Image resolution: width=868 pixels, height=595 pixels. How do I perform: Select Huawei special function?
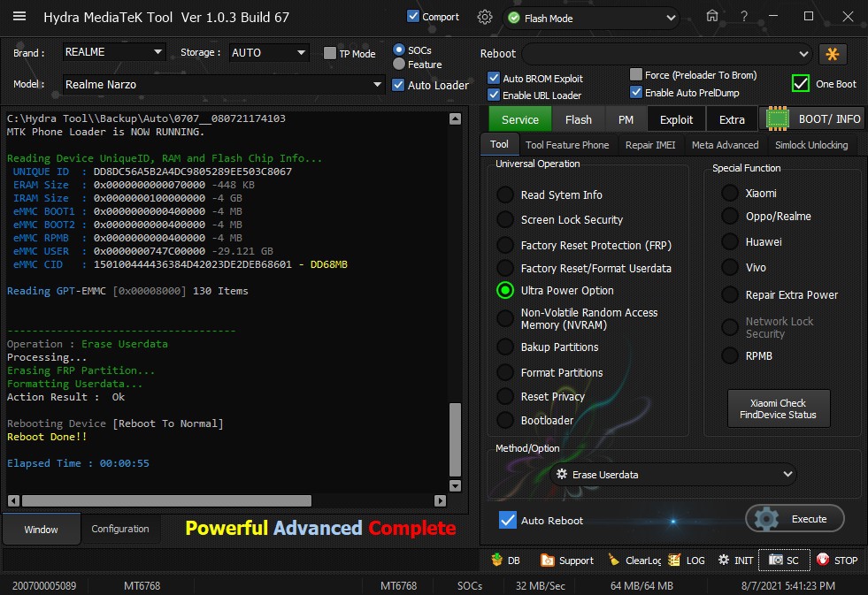[x=730, y=241]
